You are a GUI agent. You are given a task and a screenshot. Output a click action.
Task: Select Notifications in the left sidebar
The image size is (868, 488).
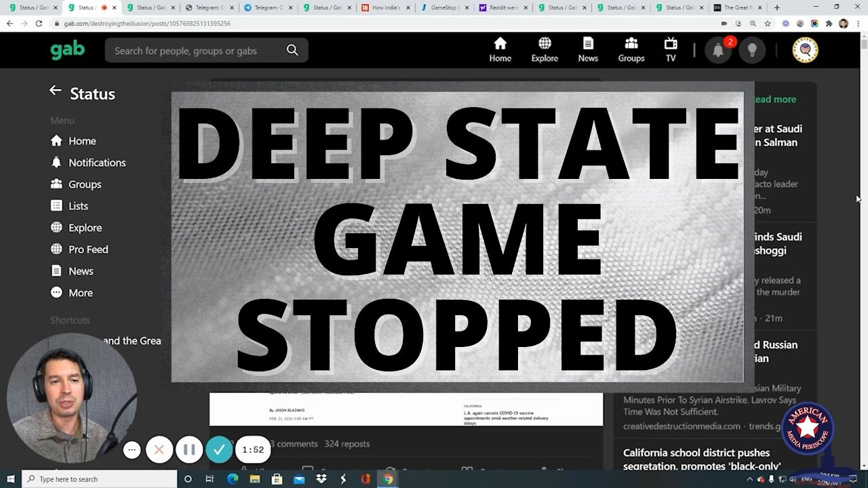[88, 163]
